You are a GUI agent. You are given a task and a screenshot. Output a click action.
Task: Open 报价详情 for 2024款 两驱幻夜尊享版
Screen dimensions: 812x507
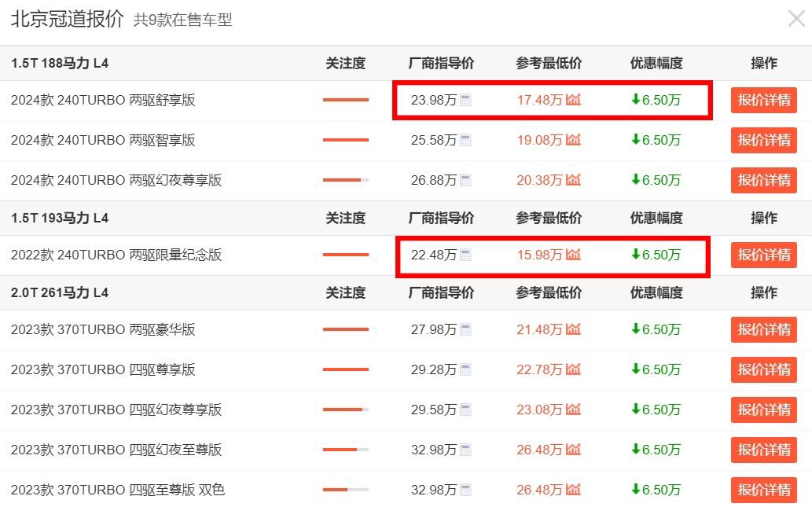pyautogui.click(x=764, y=180)
